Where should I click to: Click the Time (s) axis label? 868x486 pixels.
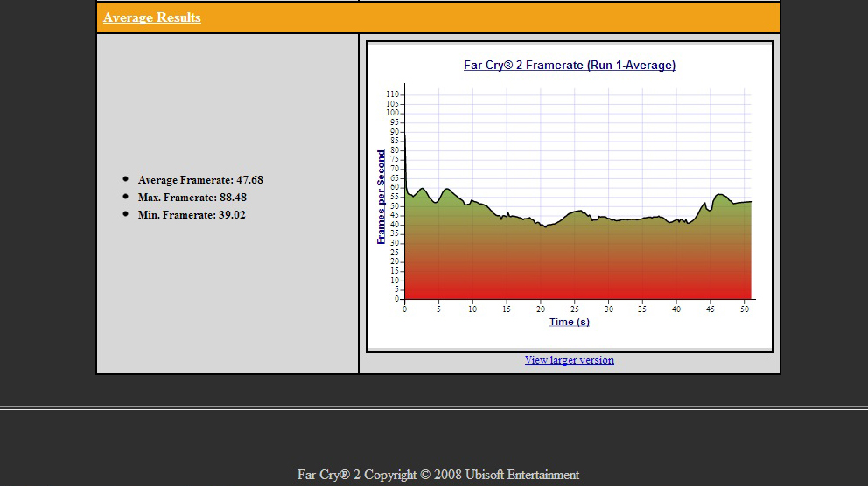point(569,322)
